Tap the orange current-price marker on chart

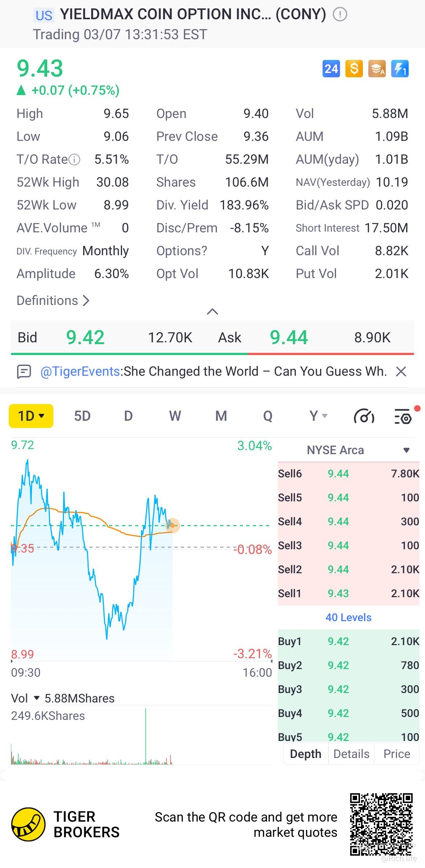[173, 525]
